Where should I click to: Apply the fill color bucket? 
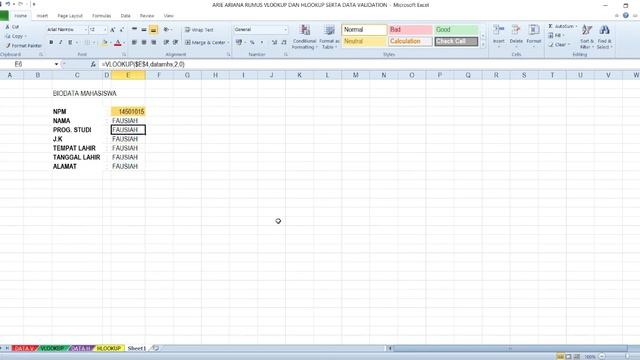[x=104, y=42]
